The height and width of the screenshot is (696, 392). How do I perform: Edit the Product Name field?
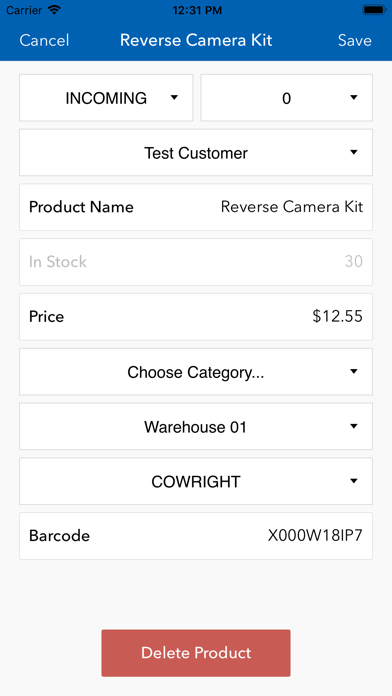pyautogui.click(x=196, y=207)
